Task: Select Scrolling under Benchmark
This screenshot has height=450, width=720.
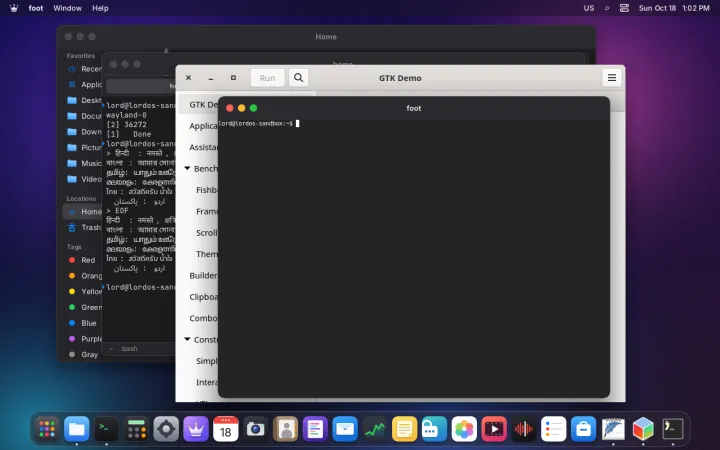Action: [207, 232]
